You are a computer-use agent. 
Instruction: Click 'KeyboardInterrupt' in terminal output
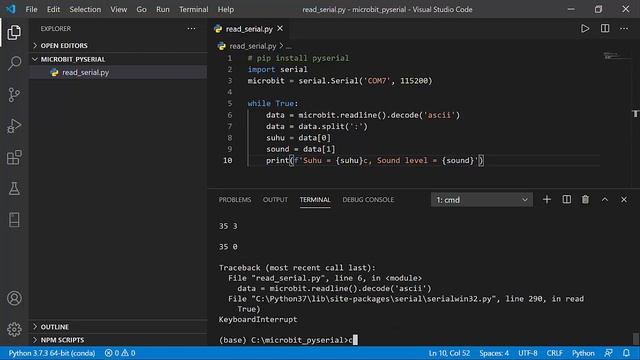pos(258,320)
